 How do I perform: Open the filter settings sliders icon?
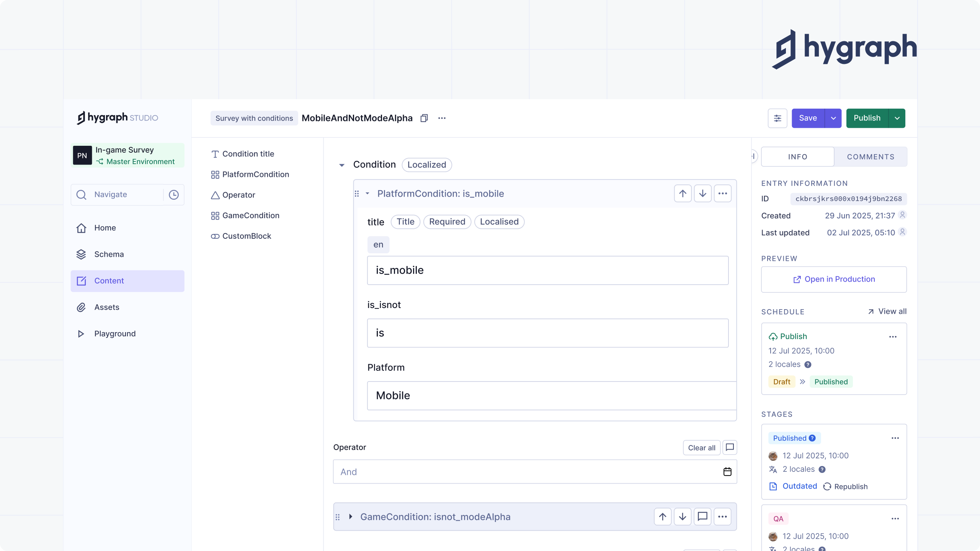click(777, 118)
